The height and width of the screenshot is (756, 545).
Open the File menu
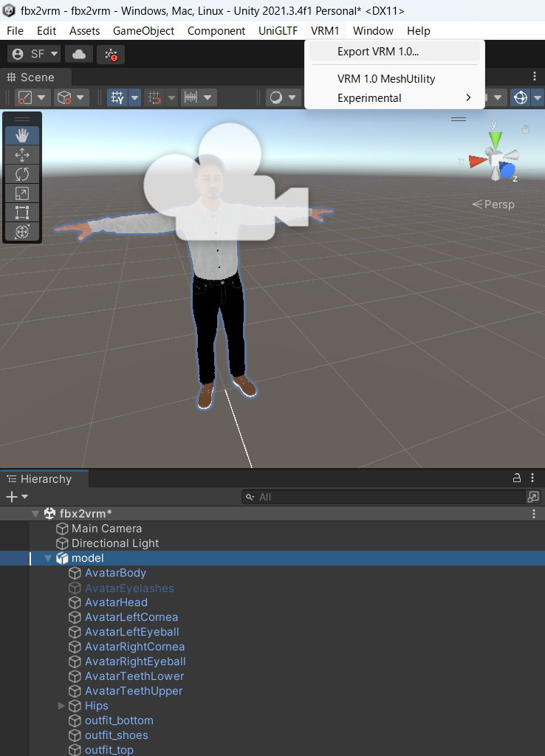tap(15, 31)
